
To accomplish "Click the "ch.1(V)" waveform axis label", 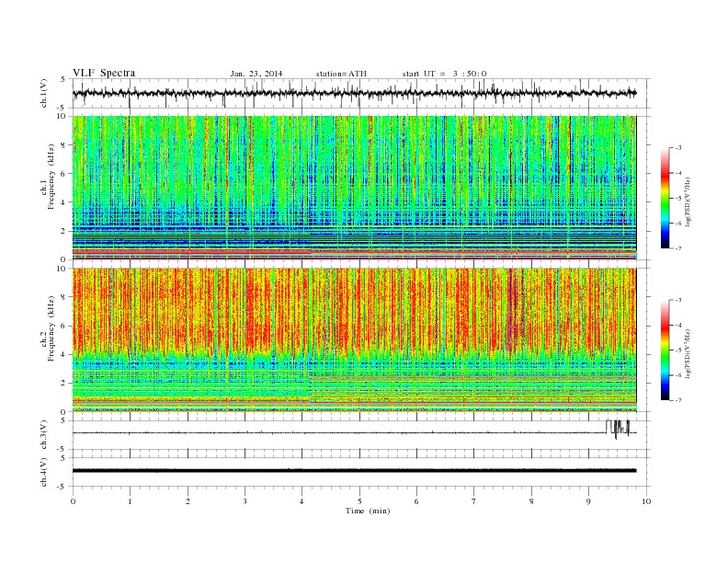I will pyautogui.click(x=44, y=93).
